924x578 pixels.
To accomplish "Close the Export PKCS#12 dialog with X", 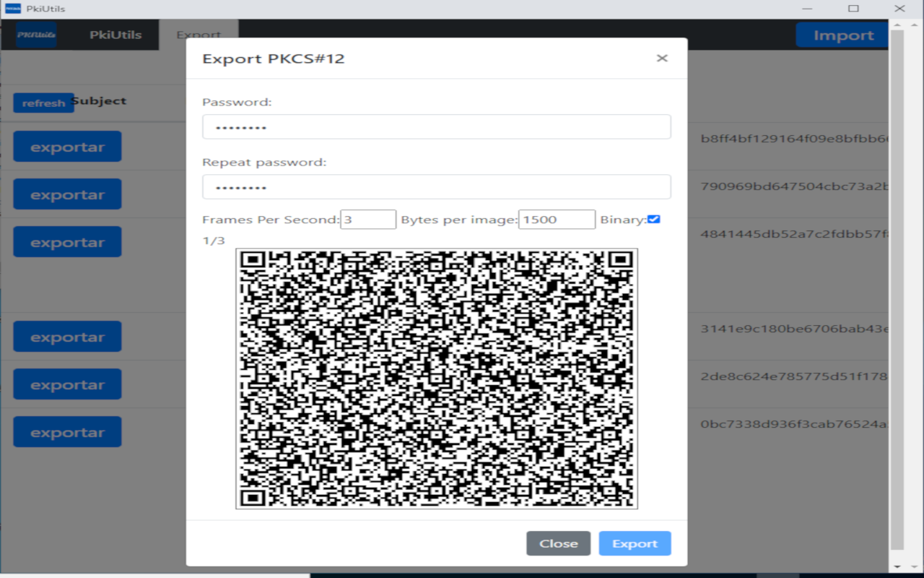I will coord(662,59).
